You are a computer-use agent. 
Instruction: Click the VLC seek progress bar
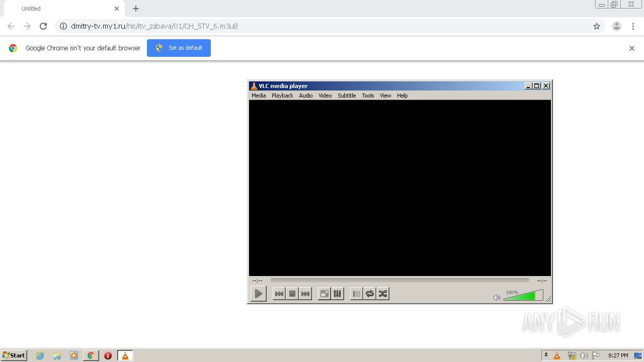tap(400, 281)
